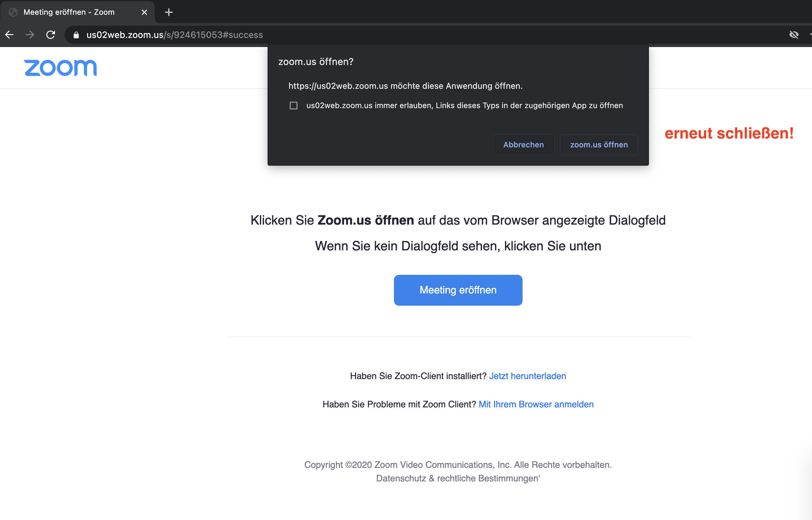The height and width of the screenshot is (520, 812).
Task: Click the browser back arrow
Action: [9, 35]
